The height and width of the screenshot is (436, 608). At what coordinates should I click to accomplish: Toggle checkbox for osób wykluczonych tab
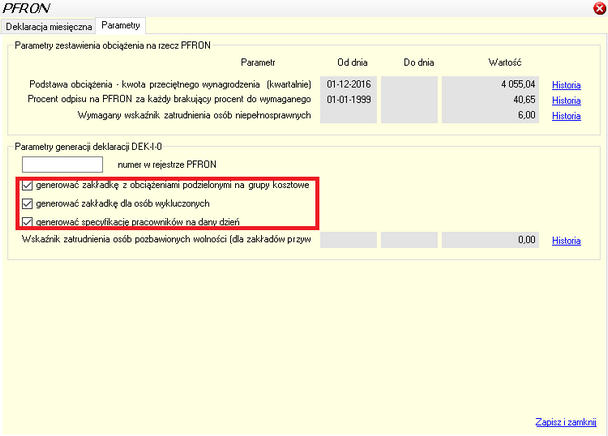coord(27,204)
